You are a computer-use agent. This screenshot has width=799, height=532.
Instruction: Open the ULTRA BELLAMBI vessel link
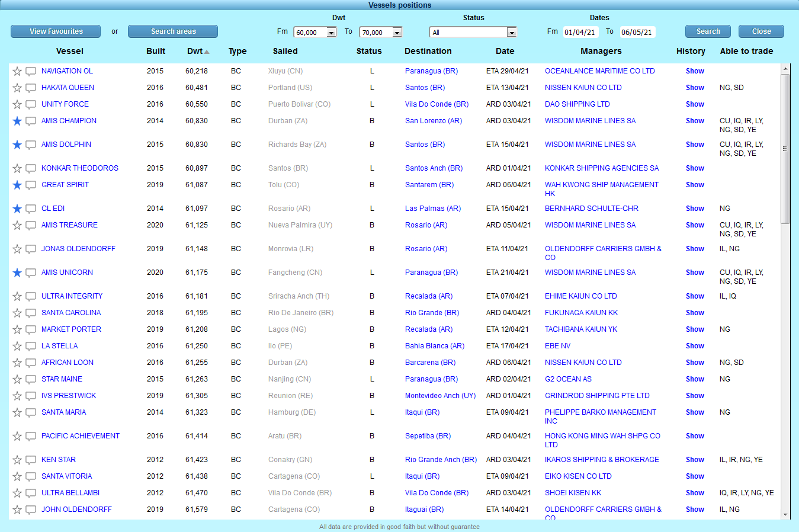(x=70, y=493)
